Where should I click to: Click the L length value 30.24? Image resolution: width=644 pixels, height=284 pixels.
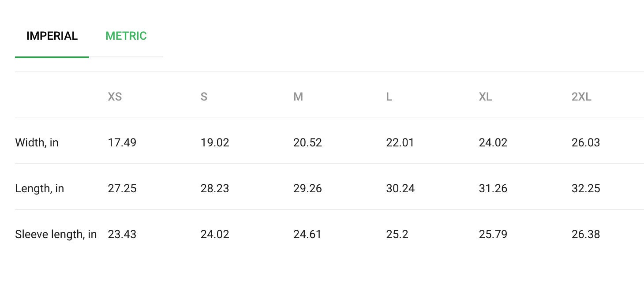[x=401, y=189]
